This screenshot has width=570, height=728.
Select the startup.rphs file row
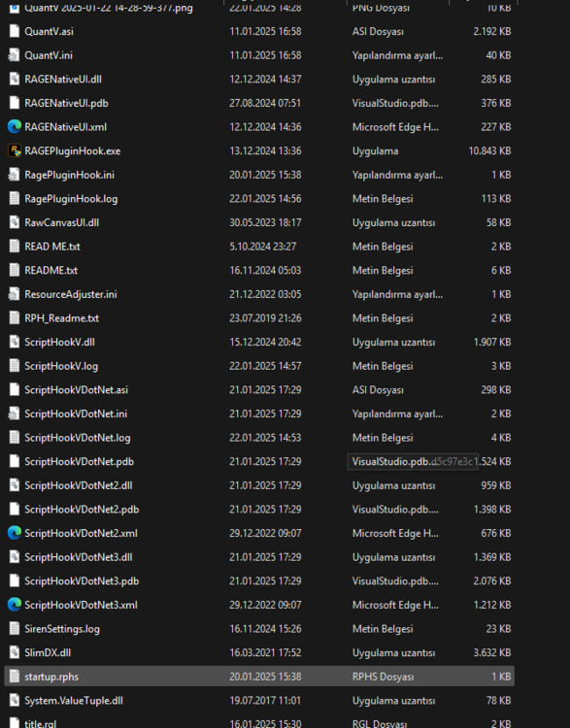pyautogui.click(x=259, y=677)
